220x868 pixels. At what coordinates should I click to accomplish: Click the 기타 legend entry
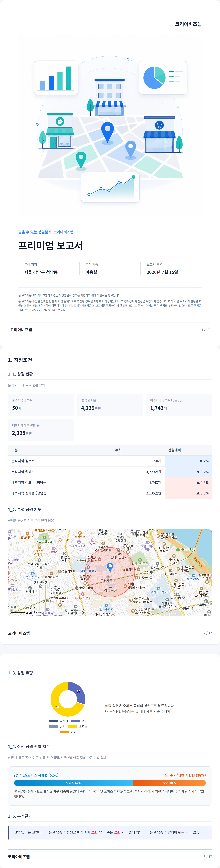tap(68, 732)
